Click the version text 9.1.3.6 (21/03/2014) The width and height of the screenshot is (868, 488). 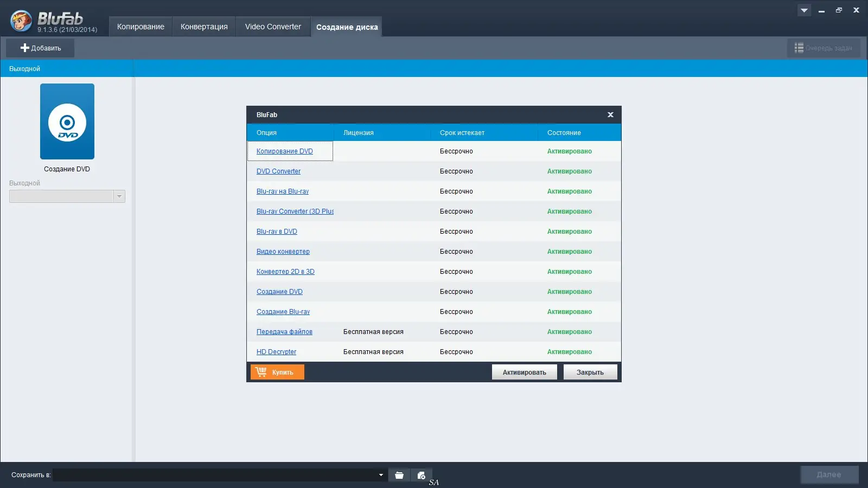click(67, 30)
